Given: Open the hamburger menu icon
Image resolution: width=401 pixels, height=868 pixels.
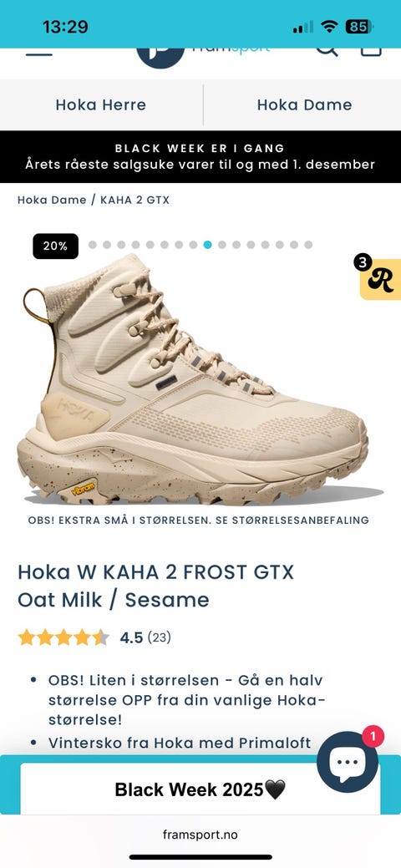Looking at the screenshot, I should point(38,53).
